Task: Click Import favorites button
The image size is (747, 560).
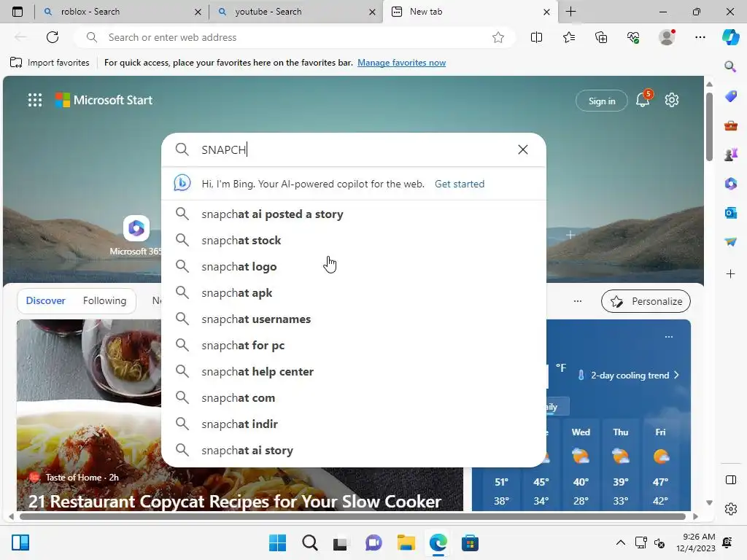Action: (50, 63)
